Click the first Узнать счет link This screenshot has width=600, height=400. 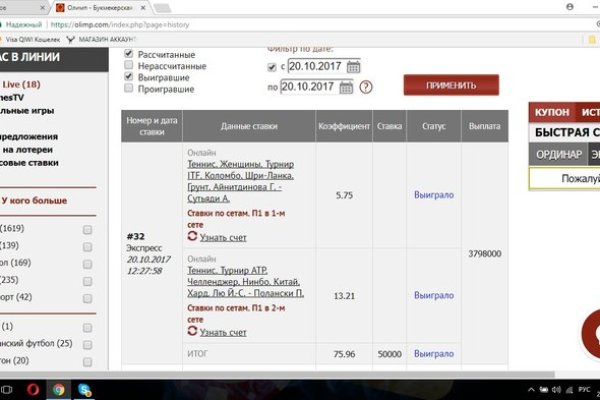[223, 238]
